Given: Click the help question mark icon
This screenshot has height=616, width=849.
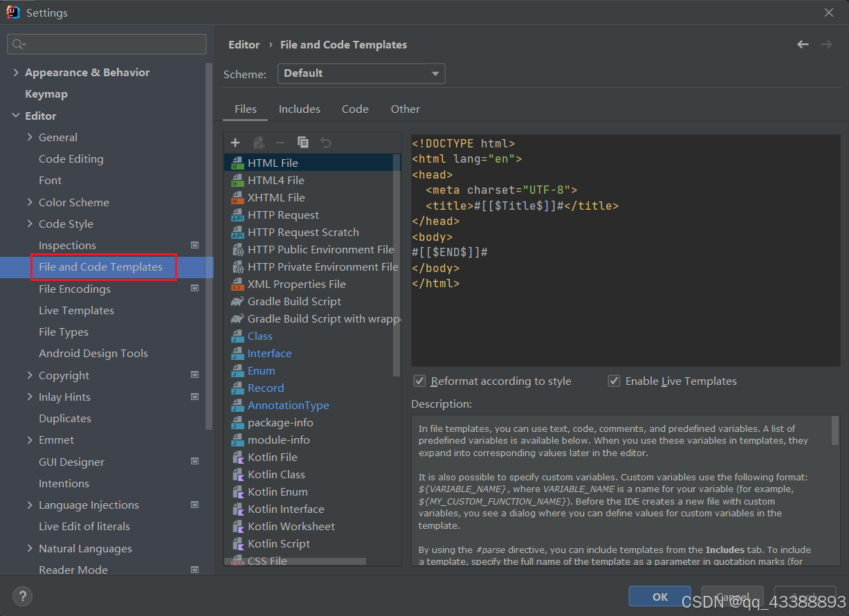Looking at the screenshot, I should click(x=22, y=596).
